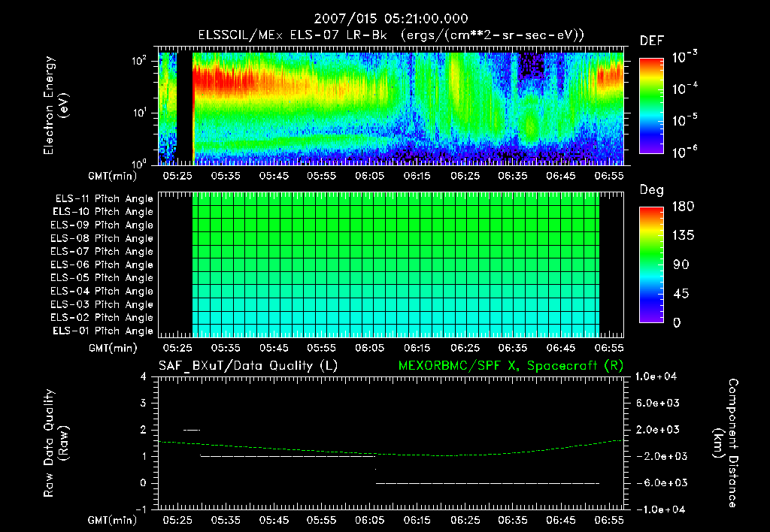Click the Deg label above pitch angle scale

652,190
